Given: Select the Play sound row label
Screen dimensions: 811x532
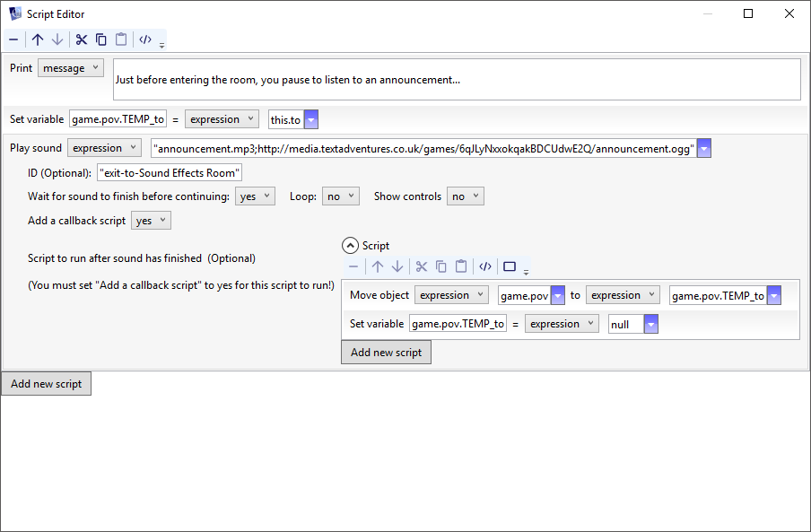Looking at the screenshot, I should [x=36, y=148].
